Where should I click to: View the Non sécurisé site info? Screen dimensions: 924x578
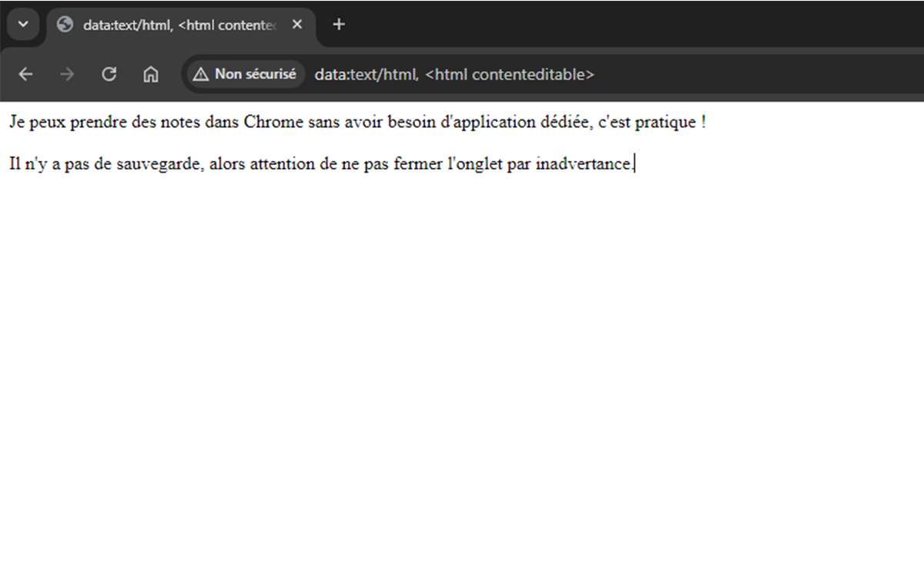pos(245,74)
